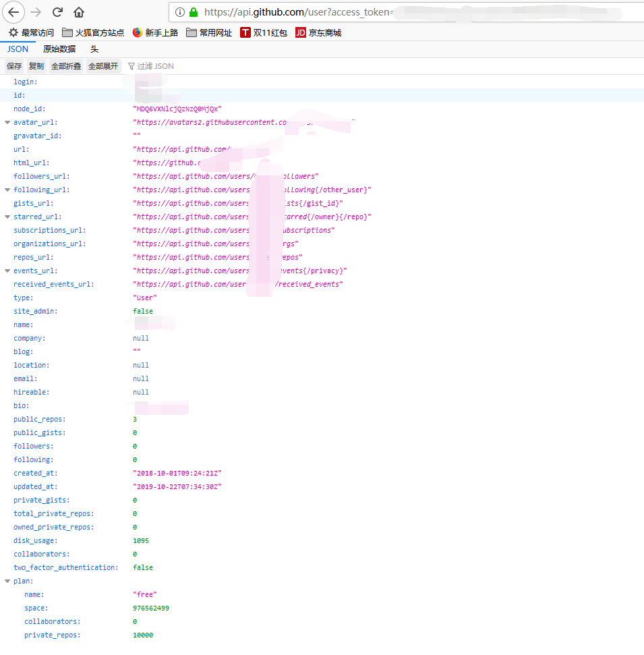This screenshot has height=655, width=644.
Task: Collapse the avatar_url row twisty
Action: click(x=7, y=122)
